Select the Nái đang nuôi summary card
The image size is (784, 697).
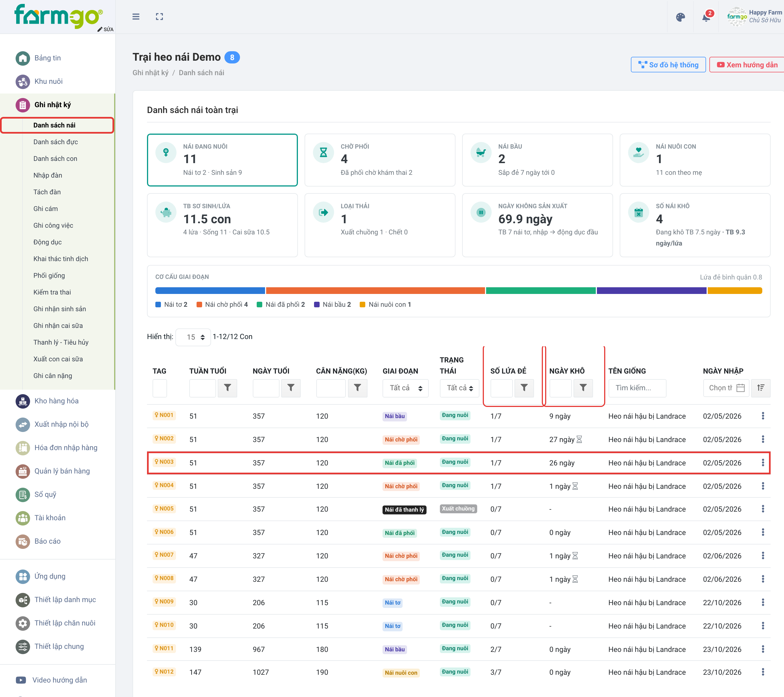222,160
